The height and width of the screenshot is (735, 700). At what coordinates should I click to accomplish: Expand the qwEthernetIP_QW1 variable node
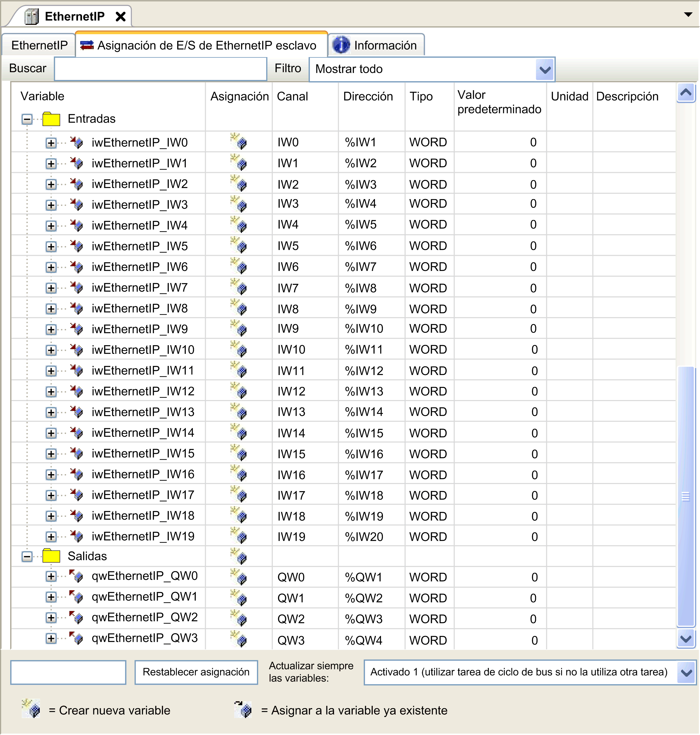(51, 597)
